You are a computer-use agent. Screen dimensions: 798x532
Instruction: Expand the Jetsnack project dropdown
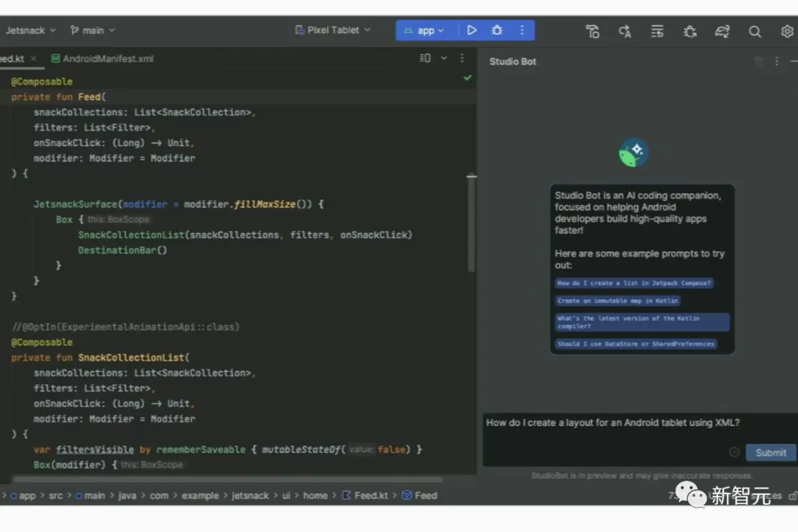click(x=30, y=30)
